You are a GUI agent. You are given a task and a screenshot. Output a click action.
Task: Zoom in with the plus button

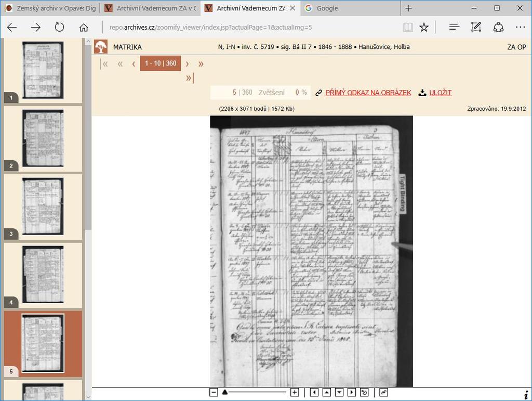click(295, 393)
